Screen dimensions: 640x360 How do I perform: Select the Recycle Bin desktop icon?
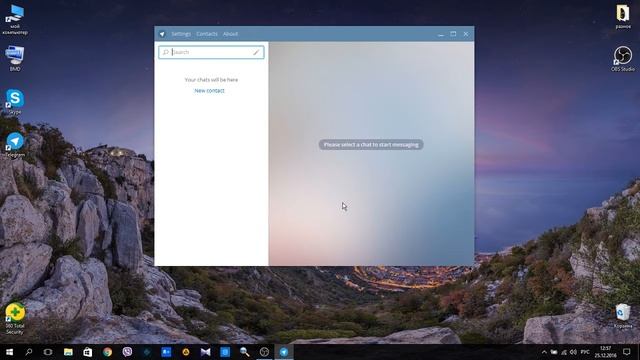point(623,316)
